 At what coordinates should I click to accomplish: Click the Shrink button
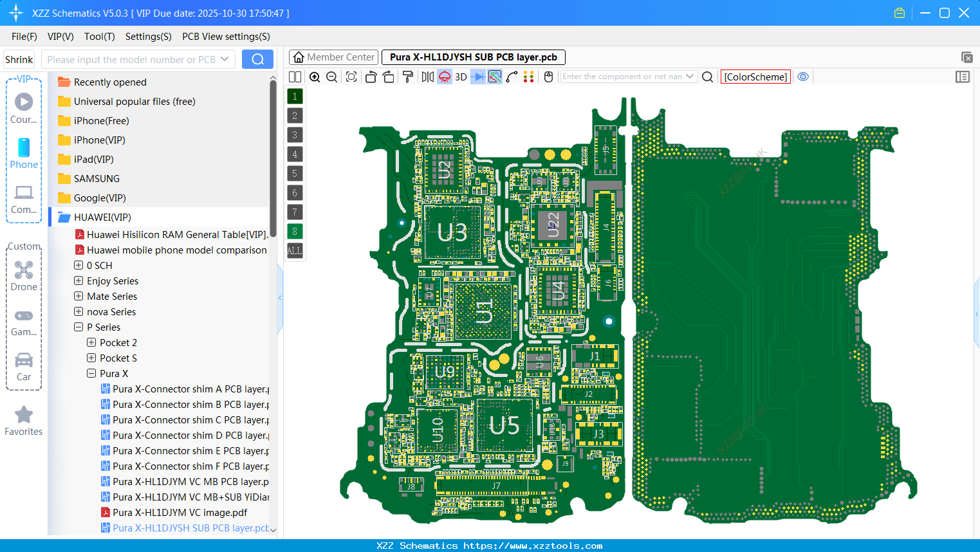(x=19, y=59)
